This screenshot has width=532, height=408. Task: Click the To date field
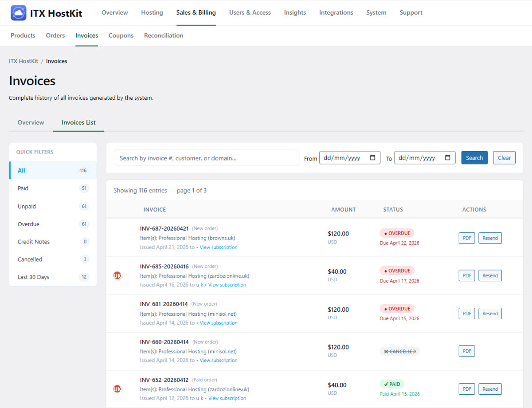[425, 158]
